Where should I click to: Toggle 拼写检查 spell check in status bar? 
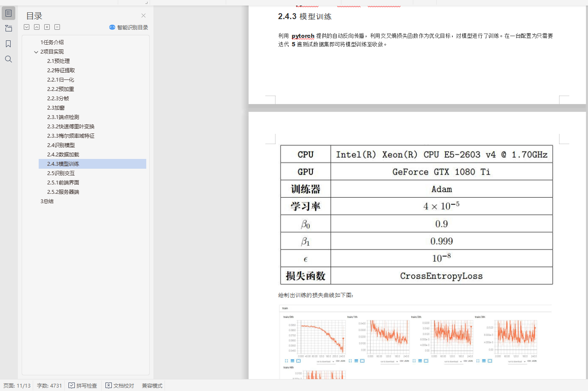[x=83, y=385]
